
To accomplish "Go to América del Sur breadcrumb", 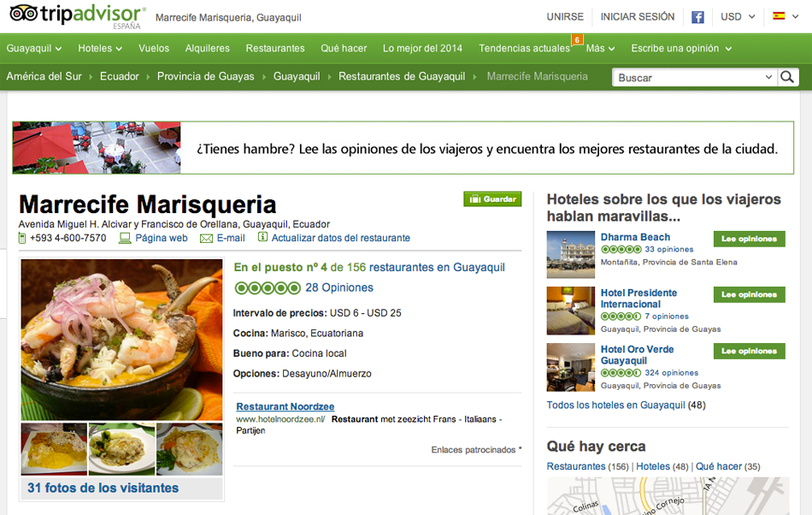I will pos(44,76).
